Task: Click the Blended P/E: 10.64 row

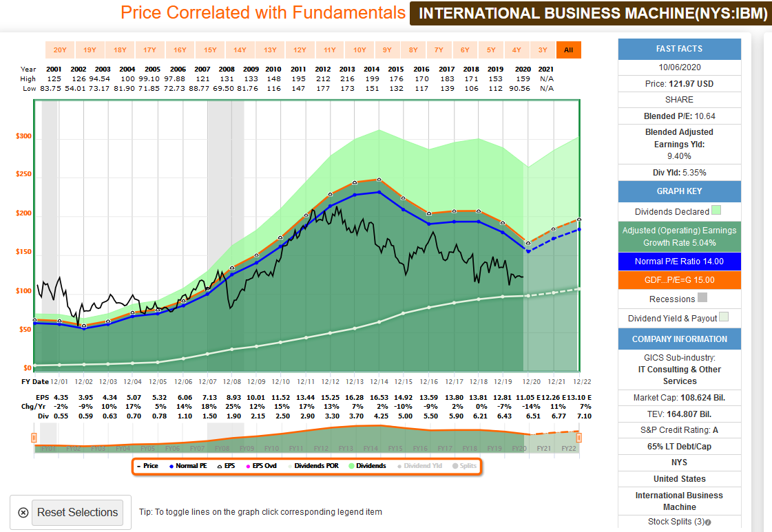Action: pyautogui.click(x=680, y=116)
